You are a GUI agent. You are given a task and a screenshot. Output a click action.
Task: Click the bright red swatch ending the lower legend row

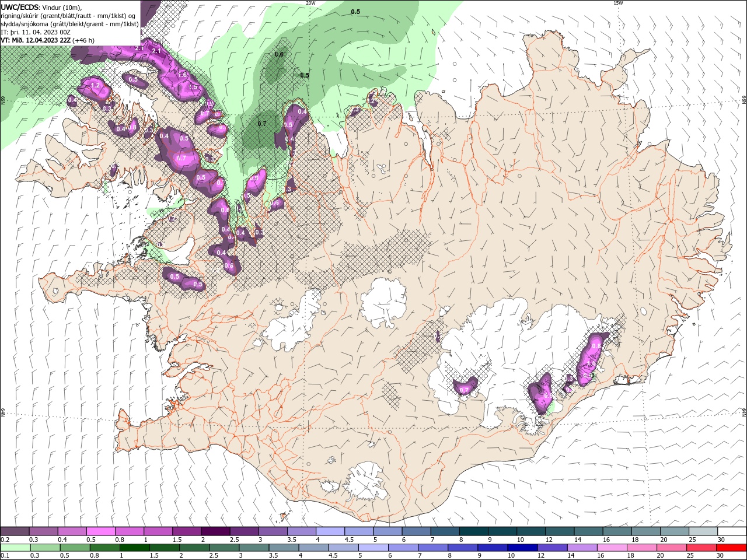[732, 548]
